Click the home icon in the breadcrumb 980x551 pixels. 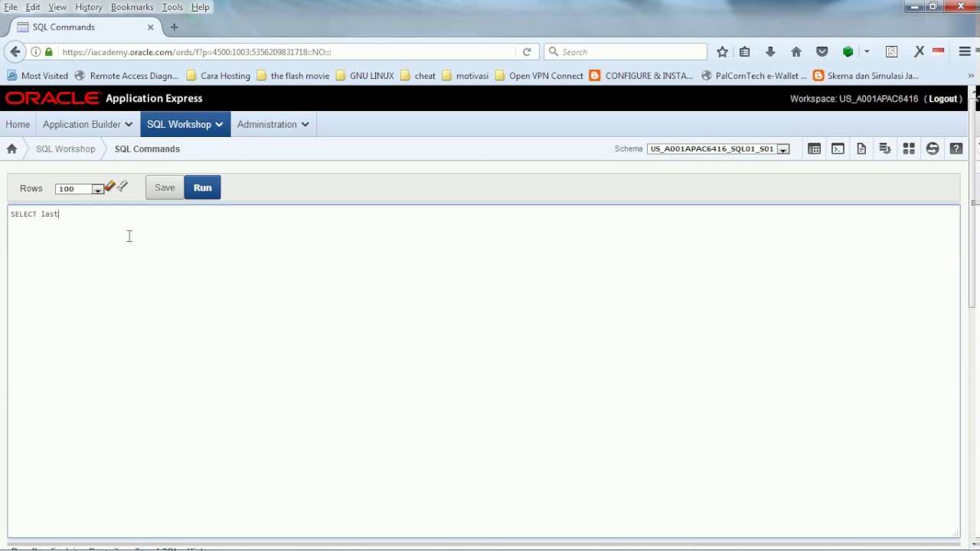point(11,148)
